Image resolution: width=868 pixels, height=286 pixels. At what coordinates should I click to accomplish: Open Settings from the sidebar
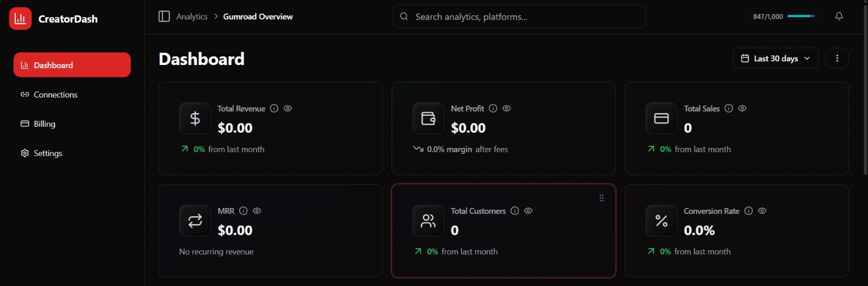coord(48,153)
